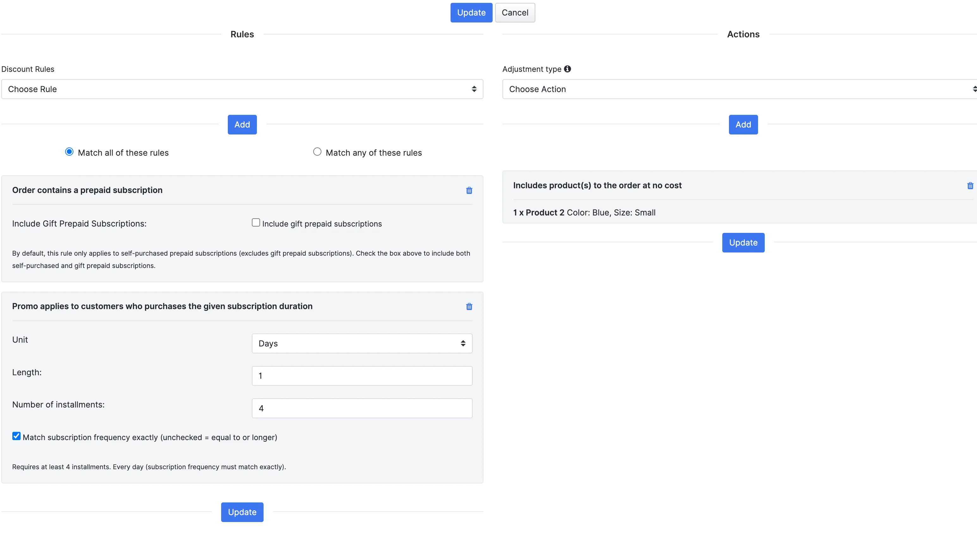This screenshot has height=560, width=977.
Task: Click the 'Promo applies to customers' rule heading
Action: (x=162, y=307)
